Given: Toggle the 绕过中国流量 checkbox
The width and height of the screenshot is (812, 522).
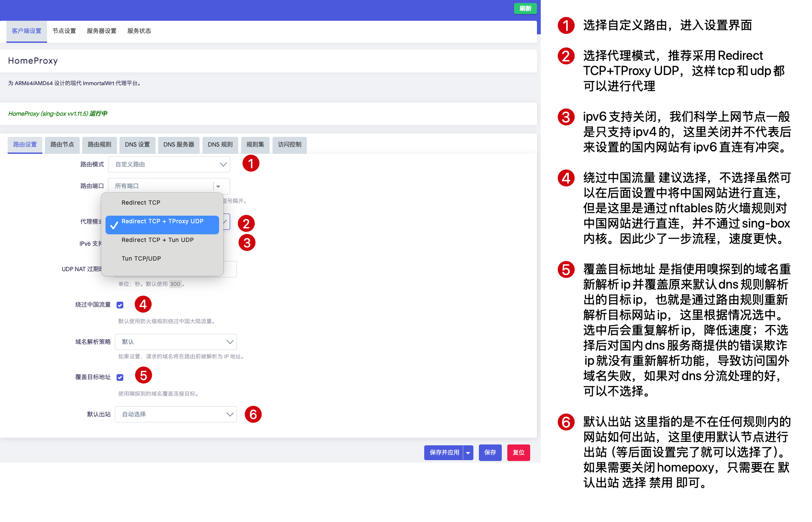Looking at the screenshot, I should (120, 305).
